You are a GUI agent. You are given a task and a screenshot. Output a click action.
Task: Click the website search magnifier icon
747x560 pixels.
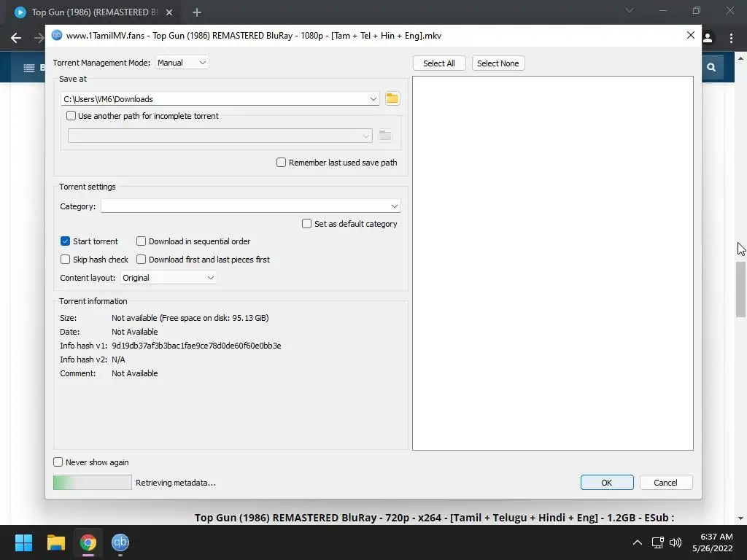tap(711, 67)
